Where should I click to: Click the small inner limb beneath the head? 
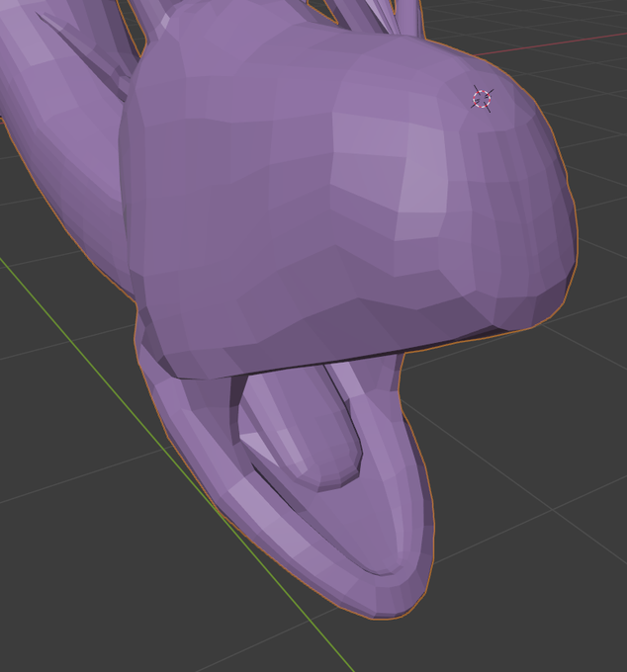[301, 429]
